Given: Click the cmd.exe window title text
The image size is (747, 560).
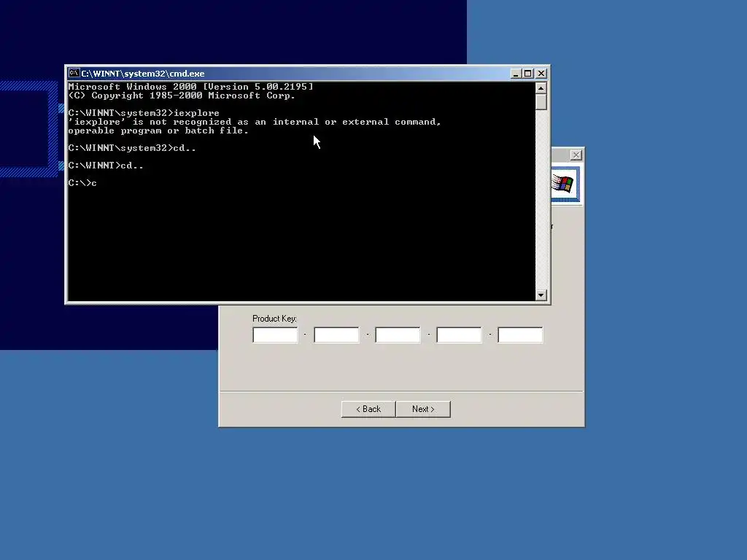Looking at the screenshot, I should (143, 74).
